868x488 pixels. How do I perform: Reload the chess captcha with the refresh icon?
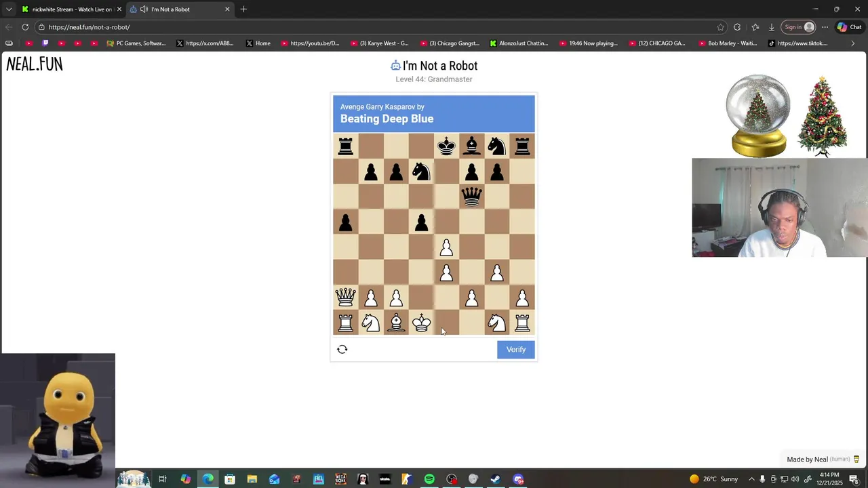342,349
